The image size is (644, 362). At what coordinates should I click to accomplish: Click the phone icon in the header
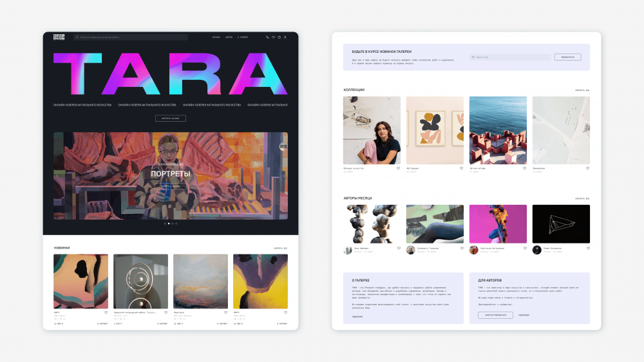pos(267,37)
